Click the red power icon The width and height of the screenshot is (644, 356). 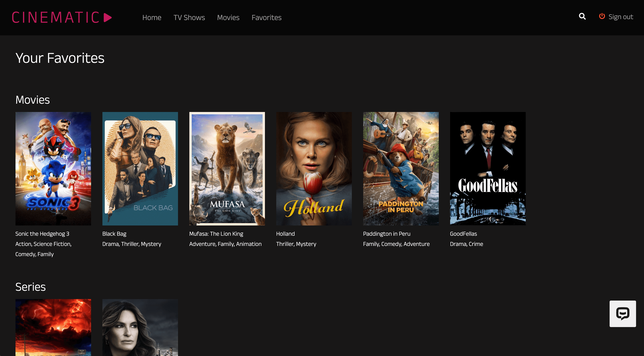click(602, 16)
